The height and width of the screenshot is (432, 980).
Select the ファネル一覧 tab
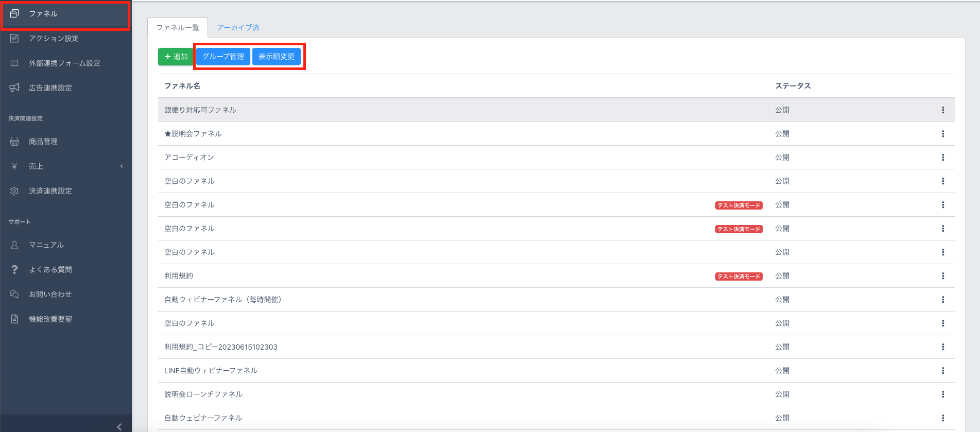178,28
